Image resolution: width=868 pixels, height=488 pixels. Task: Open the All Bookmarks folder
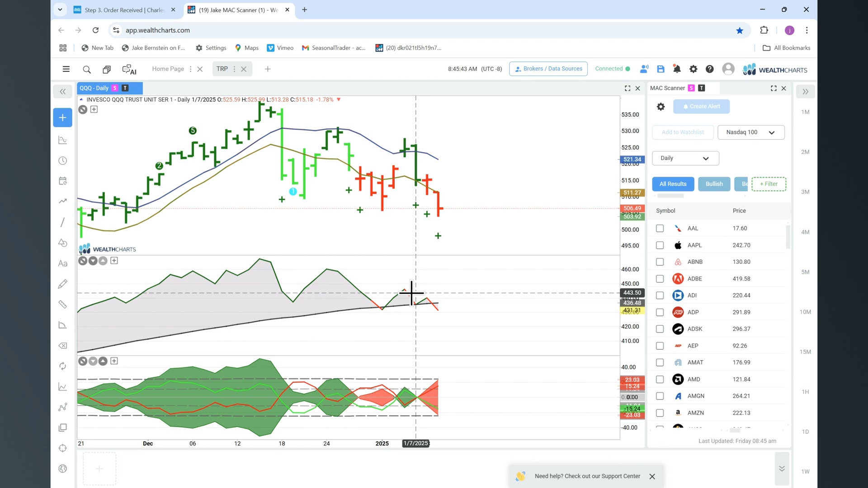pos(786,48)
